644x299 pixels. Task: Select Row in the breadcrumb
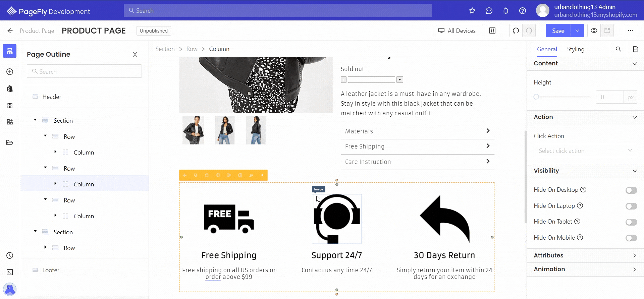coord(192,49)
